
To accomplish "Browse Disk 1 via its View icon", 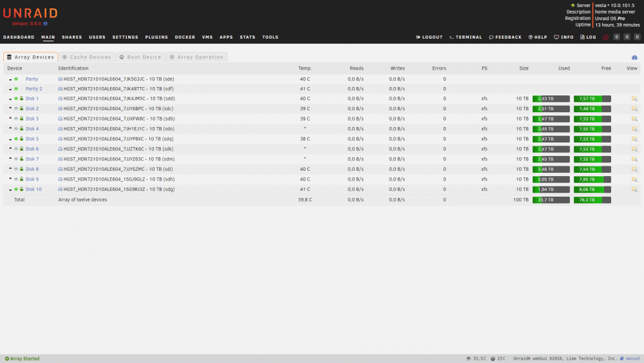I will tap(634, 99).
